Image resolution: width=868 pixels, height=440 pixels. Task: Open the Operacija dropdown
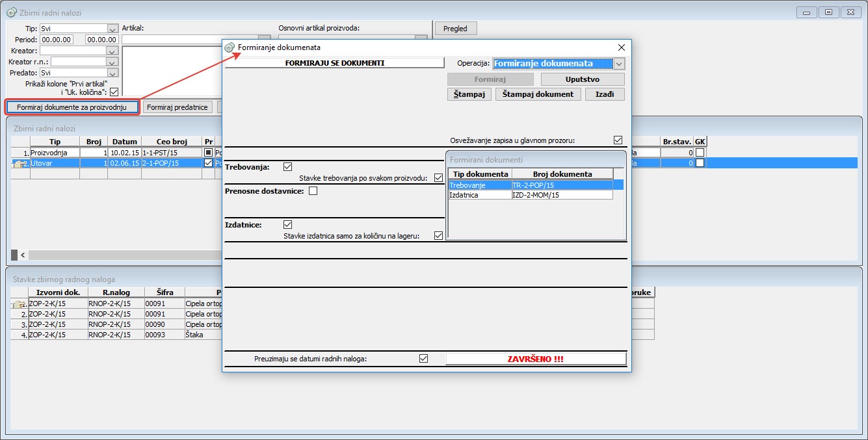619,64
